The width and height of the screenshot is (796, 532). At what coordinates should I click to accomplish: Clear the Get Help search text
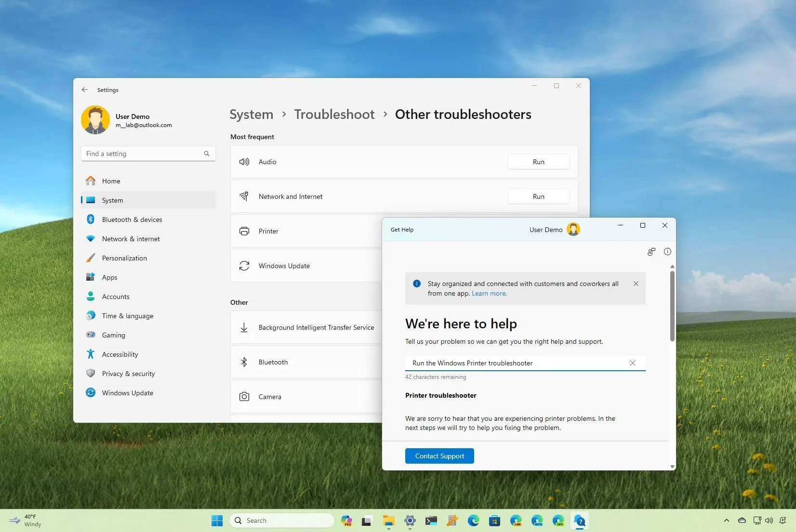coord(633,363)
